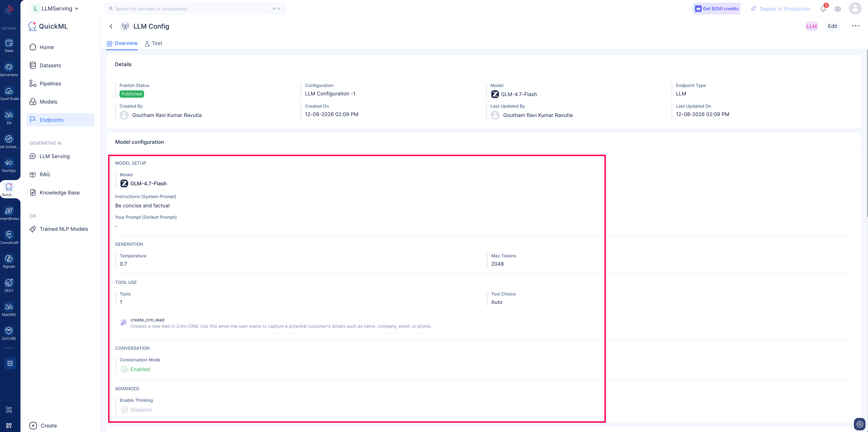This screenshot has height=432, width=868.
Task: Open the Zia service icon
Action: tap(9, 115)
